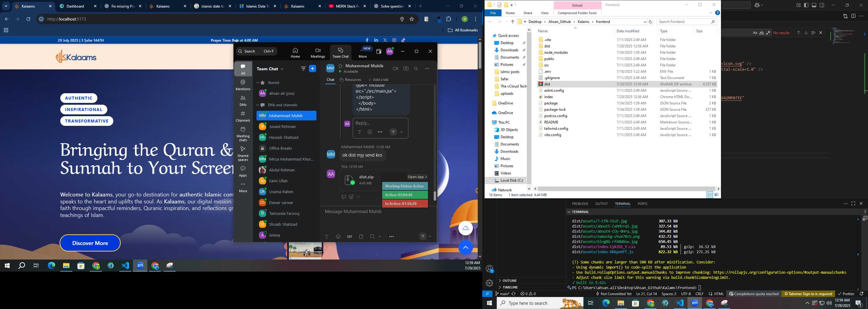868x309 pixels.
Task: Collapse the DMs and channels section
Action: 257,105
